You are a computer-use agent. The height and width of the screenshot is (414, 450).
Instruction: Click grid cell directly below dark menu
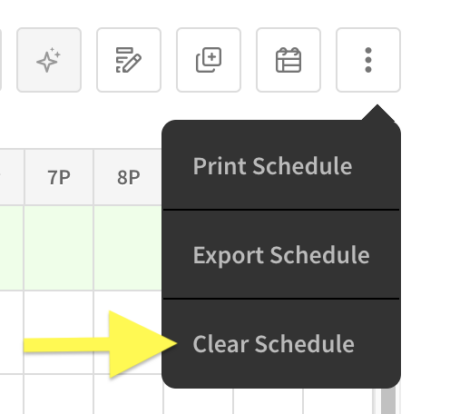click(198, 401)
